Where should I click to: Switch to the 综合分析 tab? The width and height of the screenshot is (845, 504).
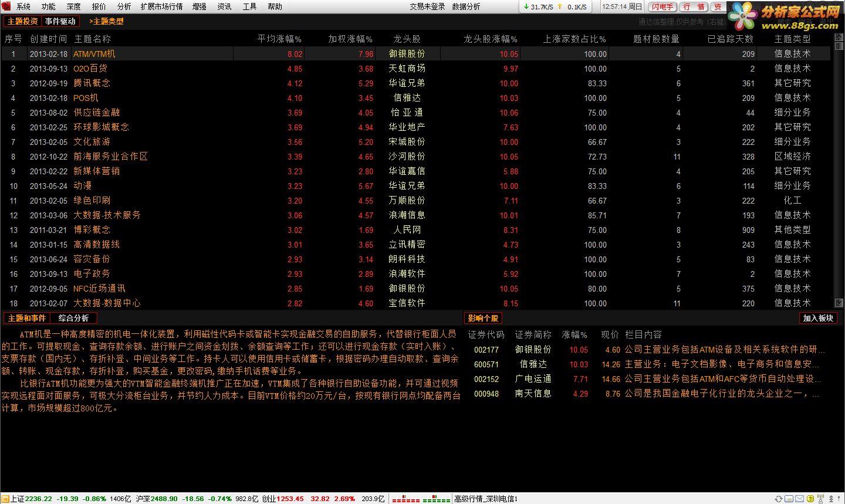[x=73, y=318]
